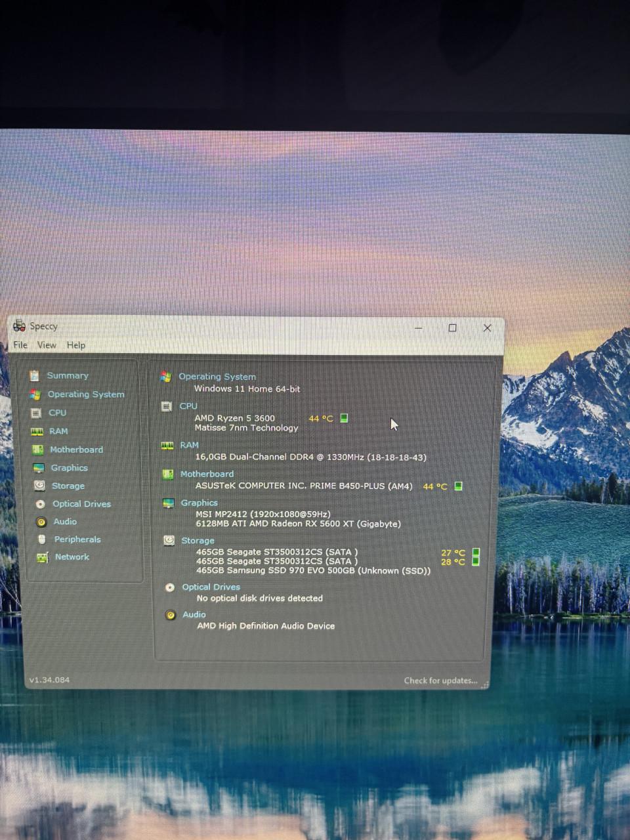
Task: Click speaker icon beside Audio heading in summary
Action: pyautogui.click(x=171, y=615)
